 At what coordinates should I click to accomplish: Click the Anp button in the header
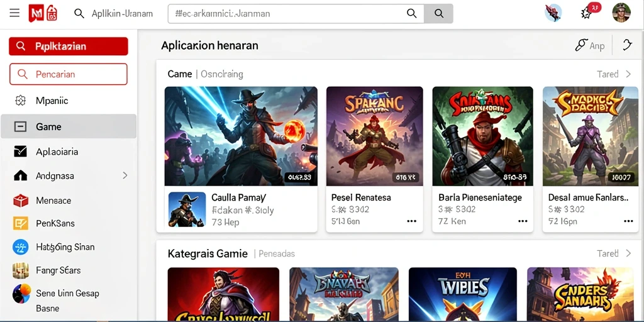coord(590,45)
